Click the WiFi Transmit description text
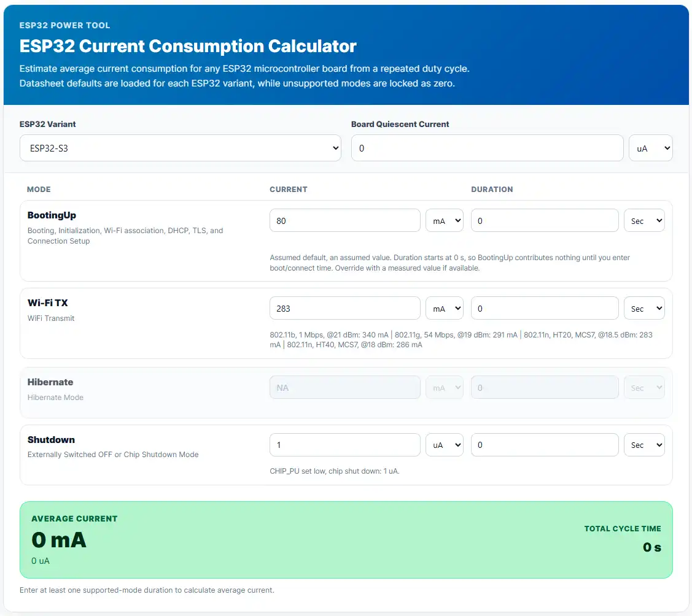 click(51, 318)
